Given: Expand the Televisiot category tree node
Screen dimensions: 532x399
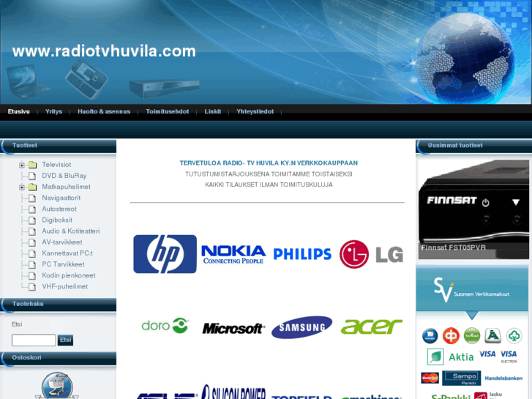Looking at the screenshot, I should pyautogui.click(x=22, y=165).
